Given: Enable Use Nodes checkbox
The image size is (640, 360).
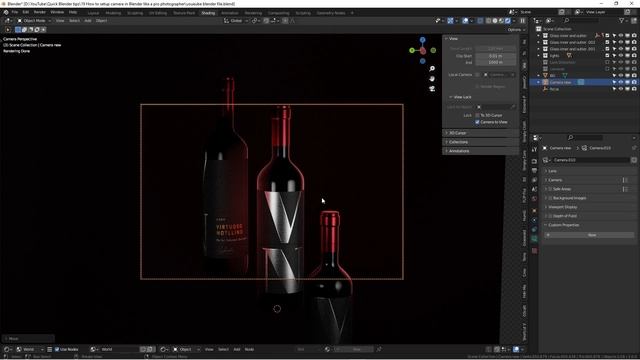Looking at the screenshot, I should (57, 349).
